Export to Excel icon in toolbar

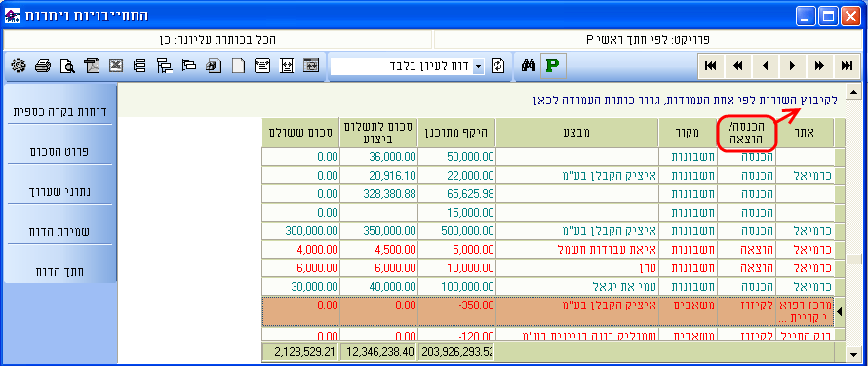tap(115, 65)
